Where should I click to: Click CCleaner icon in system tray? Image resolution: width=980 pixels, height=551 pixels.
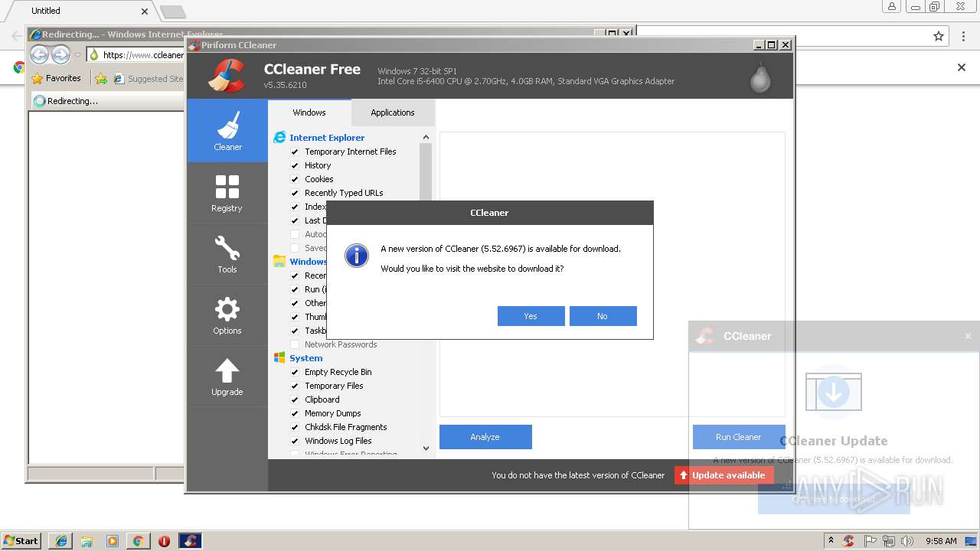[x=848, y=541]
